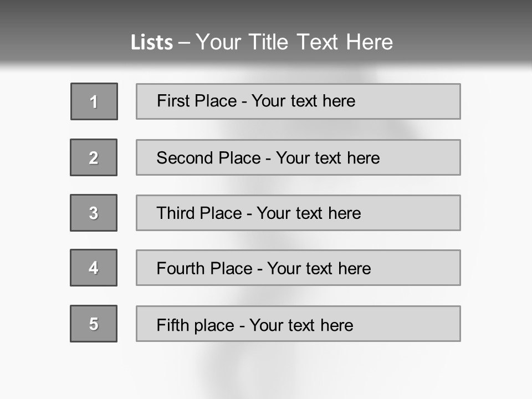The image size is (532, 399).
Task: Select "Your Title Text Here" in the heading
Action: 294,42
